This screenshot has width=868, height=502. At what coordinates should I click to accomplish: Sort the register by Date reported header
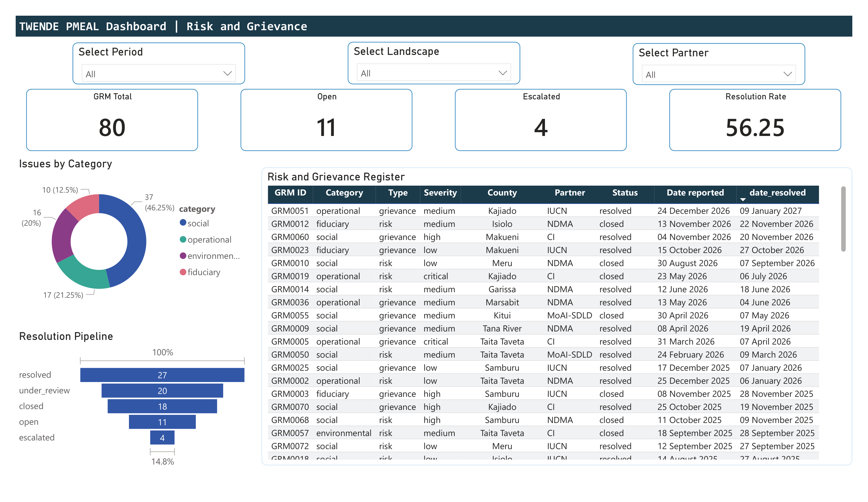pos(695,193)
